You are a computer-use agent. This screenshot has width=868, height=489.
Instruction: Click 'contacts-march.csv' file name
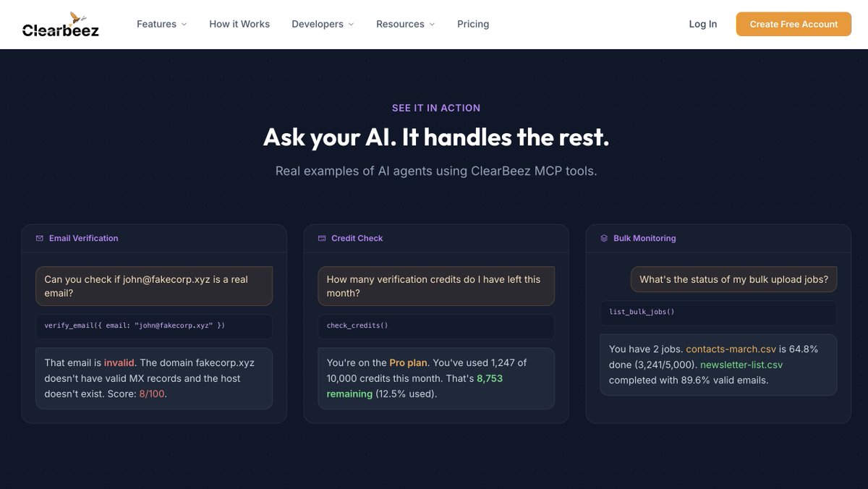731,349
